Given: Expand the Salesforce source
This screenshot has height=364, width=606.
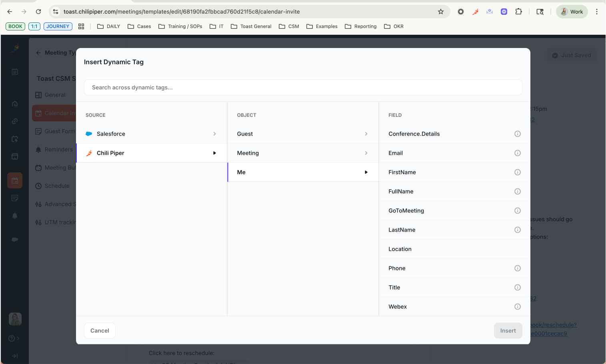Looking at the screenshot, I should [151, 134].
